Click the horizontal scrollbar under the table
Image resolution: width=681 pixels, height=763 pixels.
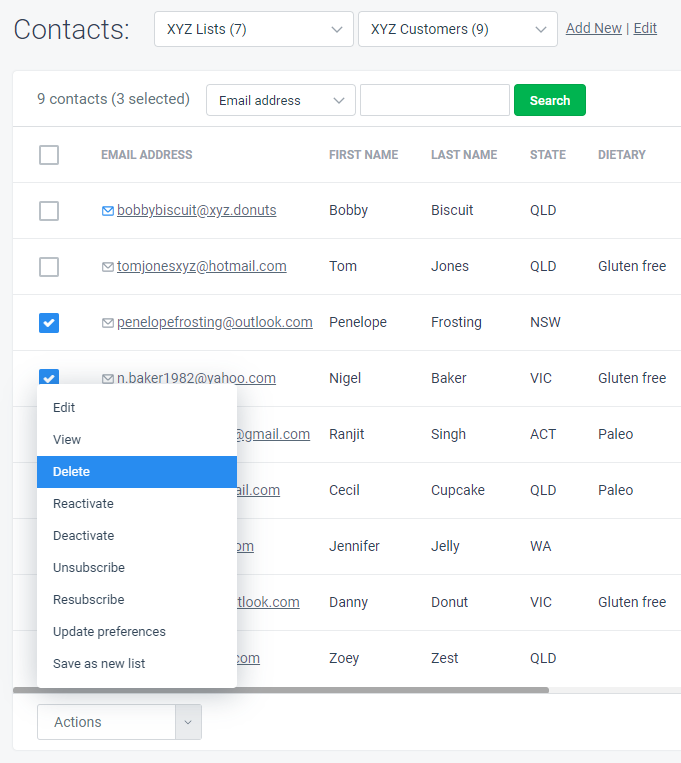[281, 690]
